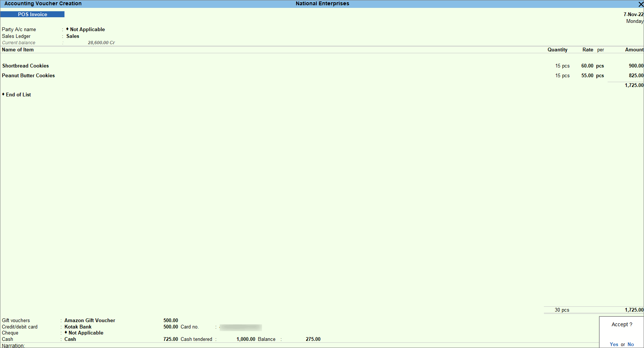This screenshot has width=644, height=348.
Task: Click the Balance value 275.00
Action: point(313,339)
